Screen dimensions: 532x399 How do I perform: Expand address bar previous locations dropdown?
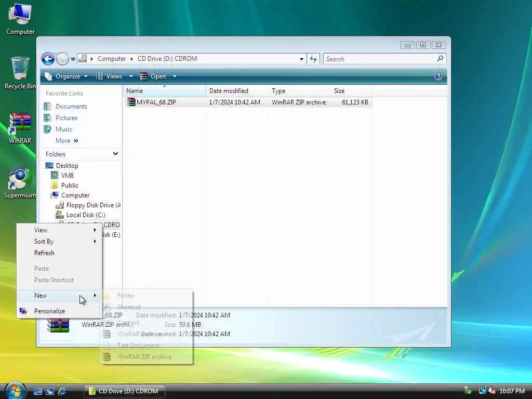coord(301,59)
